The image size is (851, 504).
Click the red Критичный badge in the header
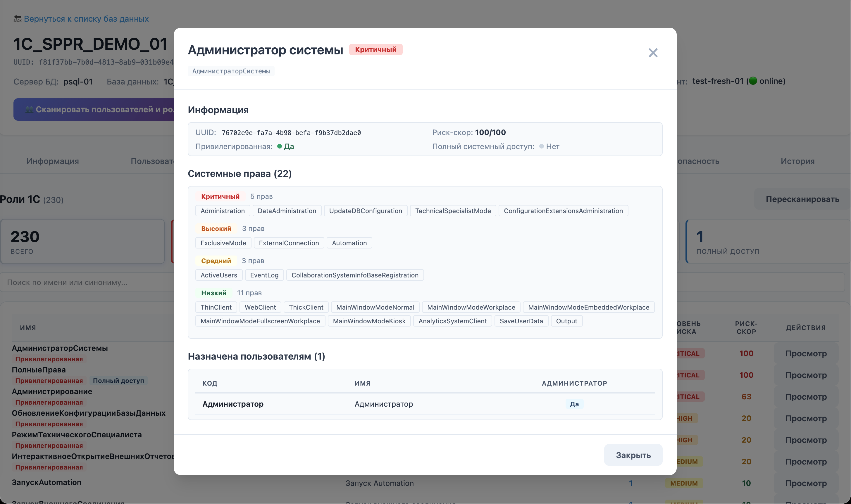[x=375, y=50]
